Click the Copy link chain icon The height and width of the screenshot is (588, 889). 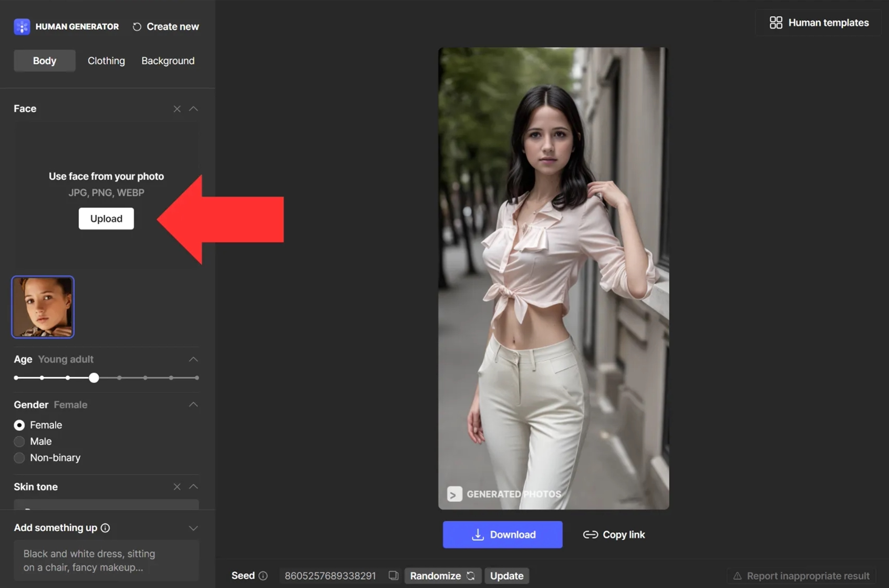tap(591, 534)
